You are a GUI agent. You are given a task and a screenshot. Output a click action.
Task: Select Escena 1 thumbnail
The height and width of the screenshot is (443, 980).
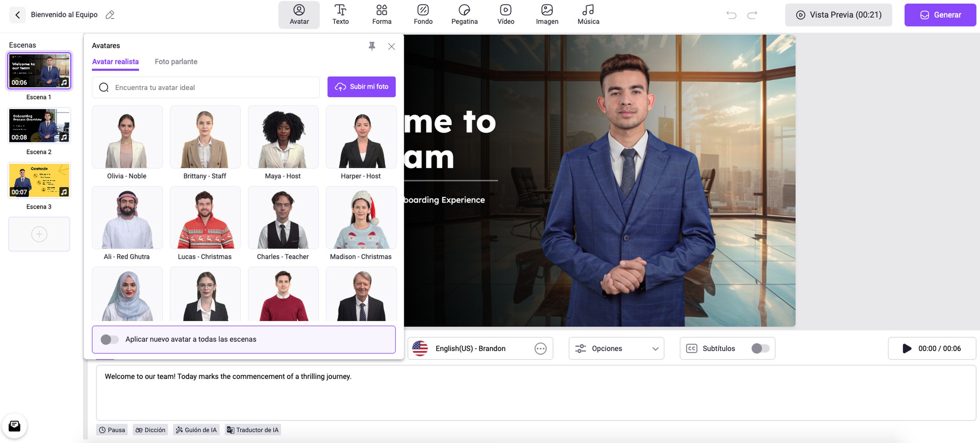tap(39, 71)
